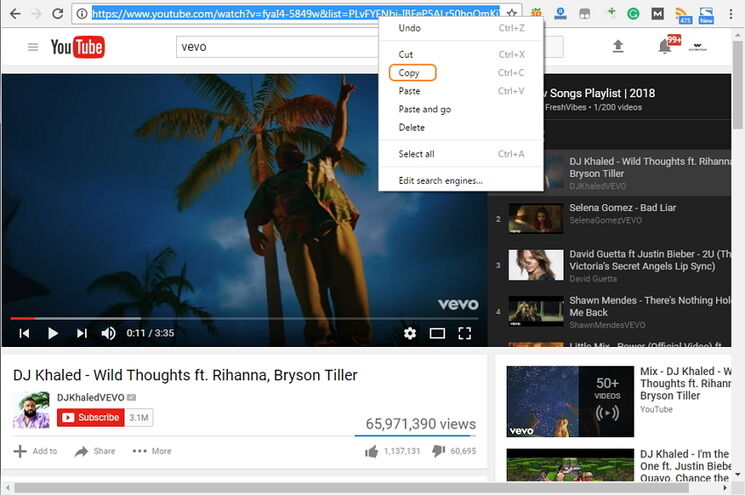Viewport: 745px width, 495px height.
Task: Choose Copy from the context menu
Action: tap(461, 73)
